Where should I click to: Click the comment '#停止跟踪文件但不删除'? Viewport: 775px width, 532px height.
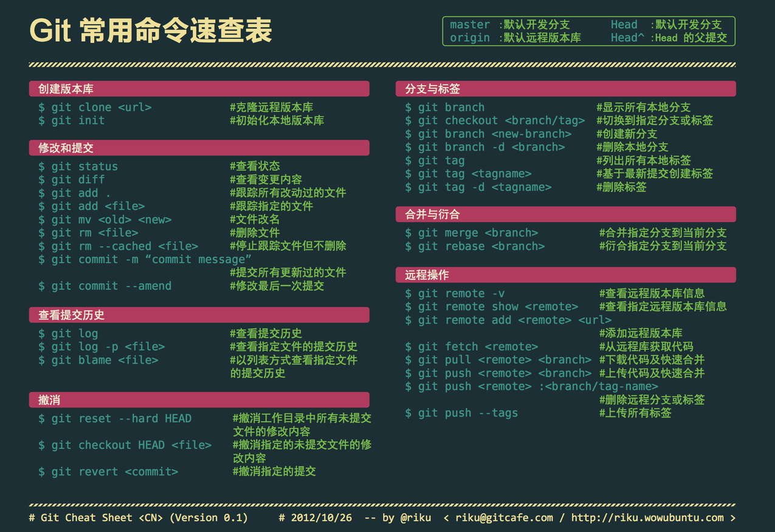(288, 247)
